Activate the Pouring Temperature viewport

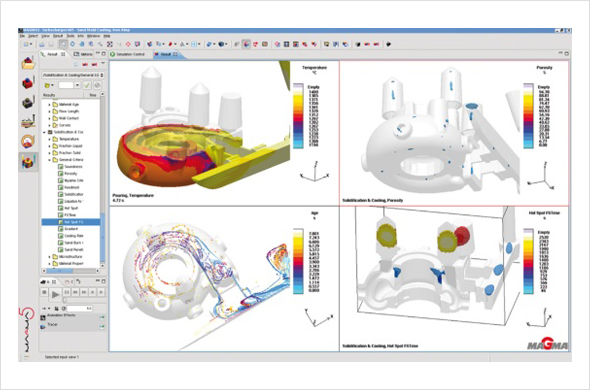(x=224, y=133)
